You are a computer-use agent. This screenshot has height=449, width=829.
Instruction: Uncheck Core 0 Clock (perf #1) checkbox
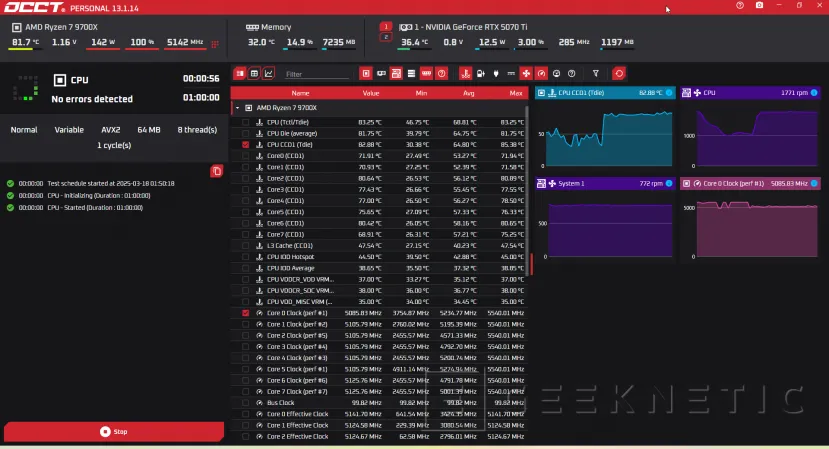[x=245, y=313]
